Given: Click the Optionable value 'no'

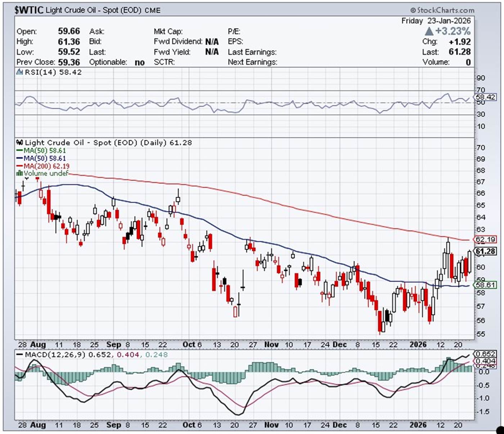Looking at the screenshot, I should (x=140, y=62).
